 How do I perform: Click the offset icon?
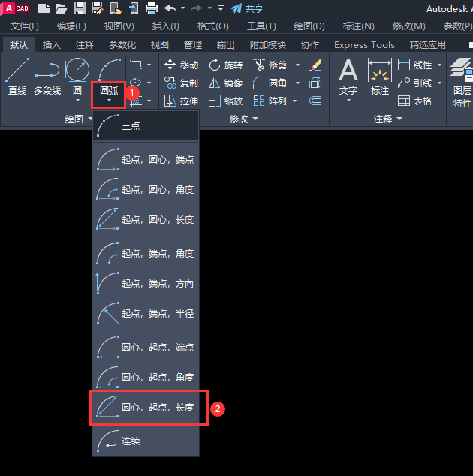pyautogui.click(x=315, y=101)
